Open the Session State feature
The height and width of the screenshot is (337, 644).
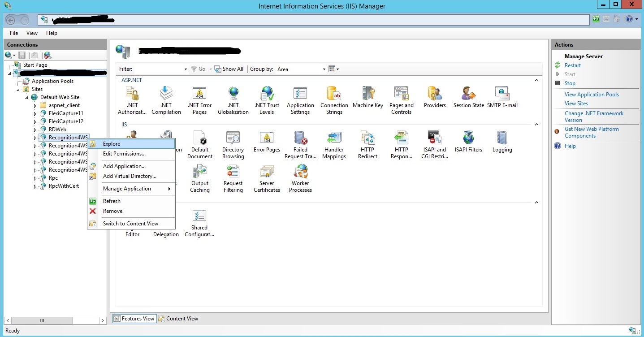pos(468,98)
